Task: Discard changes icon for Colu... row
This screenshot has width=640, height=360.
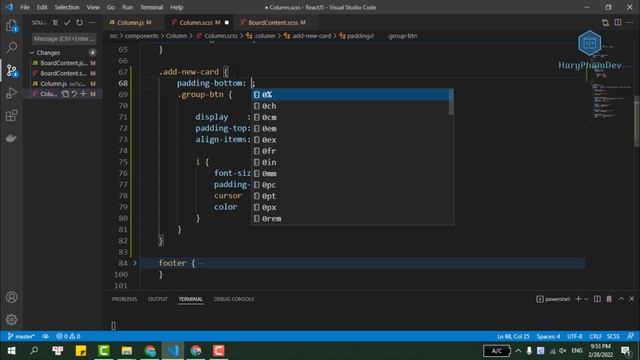Action: pos(74,94)
